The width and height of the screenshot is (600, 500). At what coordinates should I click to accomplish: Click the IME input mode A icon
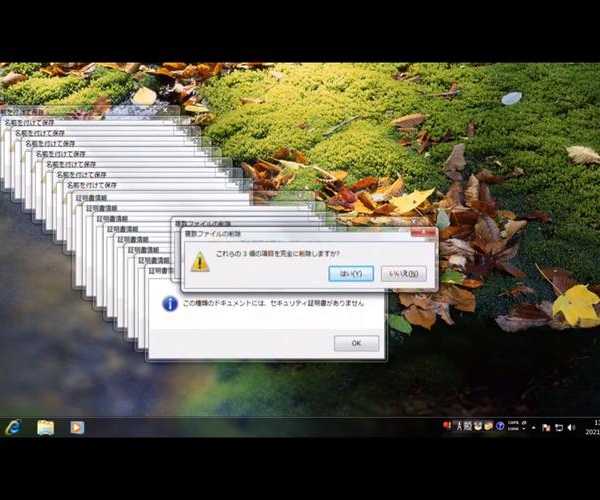click(x=459, y=426)
